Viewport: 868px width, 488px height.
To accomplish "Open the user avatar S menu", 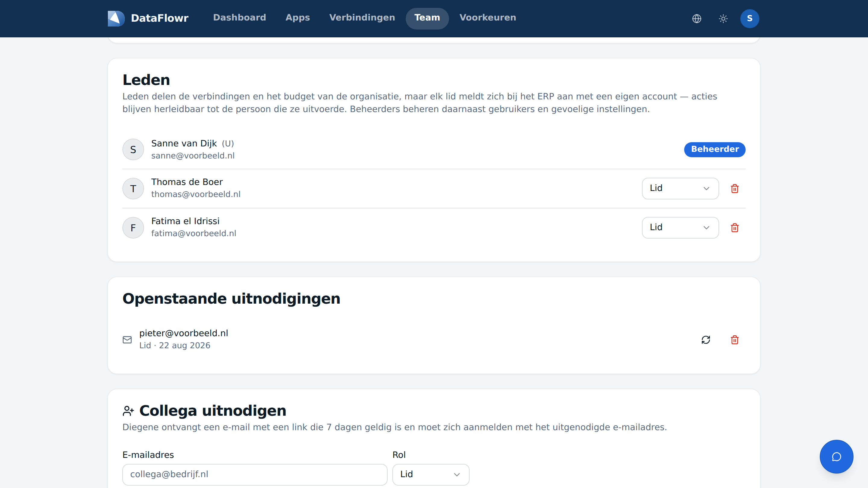I will 749,18.
